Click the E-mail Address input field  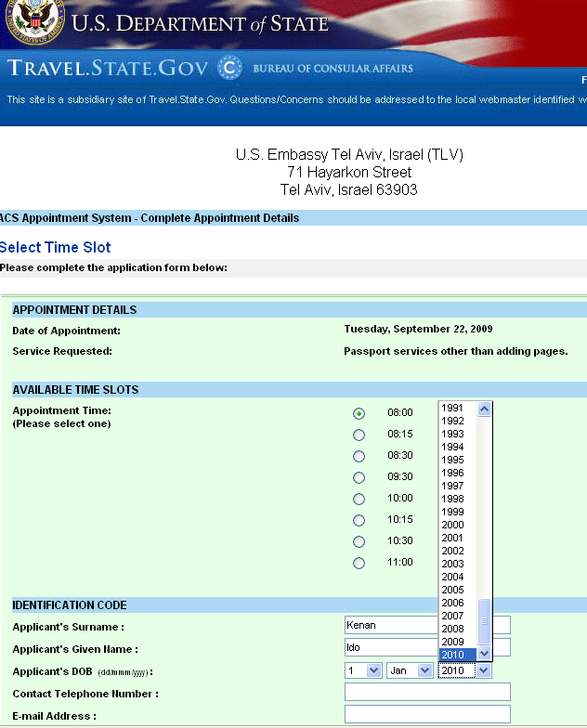427,714
